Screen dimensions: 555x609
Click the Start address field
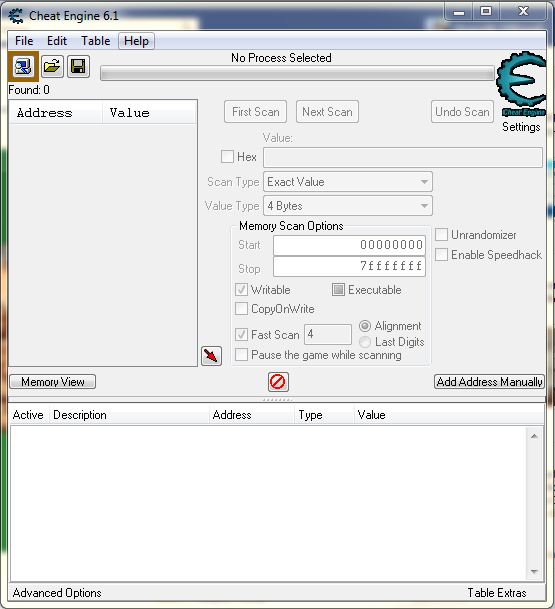[349, 245]
